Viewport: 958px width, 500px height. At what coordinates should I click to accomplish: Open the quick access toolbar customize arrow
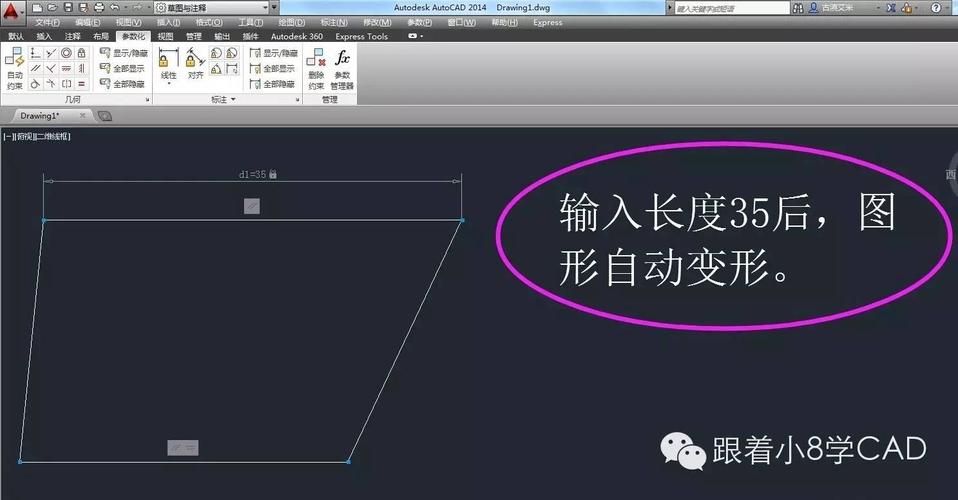[x=275, y=8]
